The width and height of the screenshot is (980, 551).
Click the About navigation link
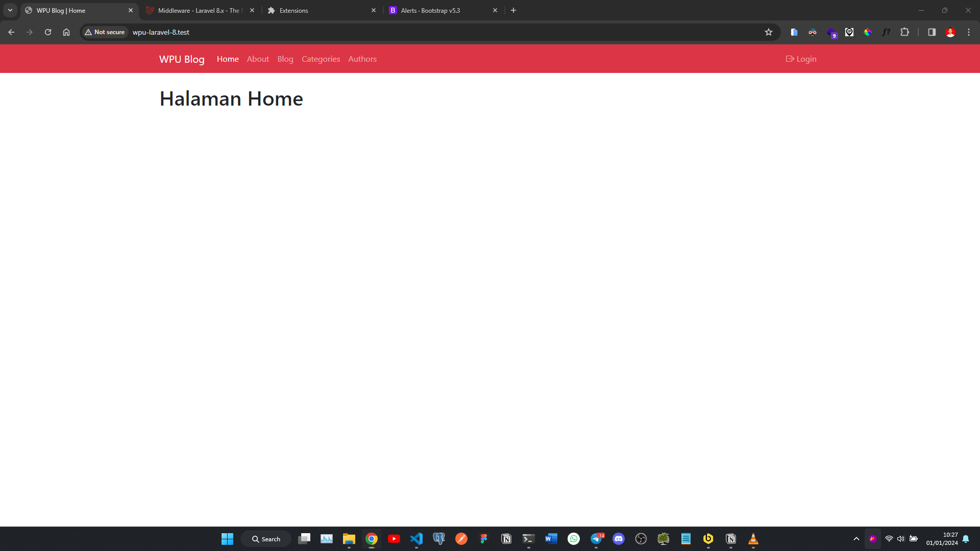pos(258,59)
